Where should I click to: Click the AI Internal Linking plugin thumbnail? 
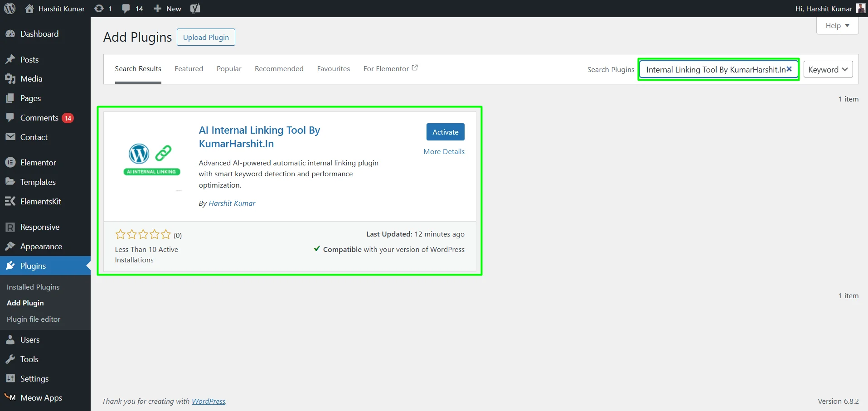(152, 160)
